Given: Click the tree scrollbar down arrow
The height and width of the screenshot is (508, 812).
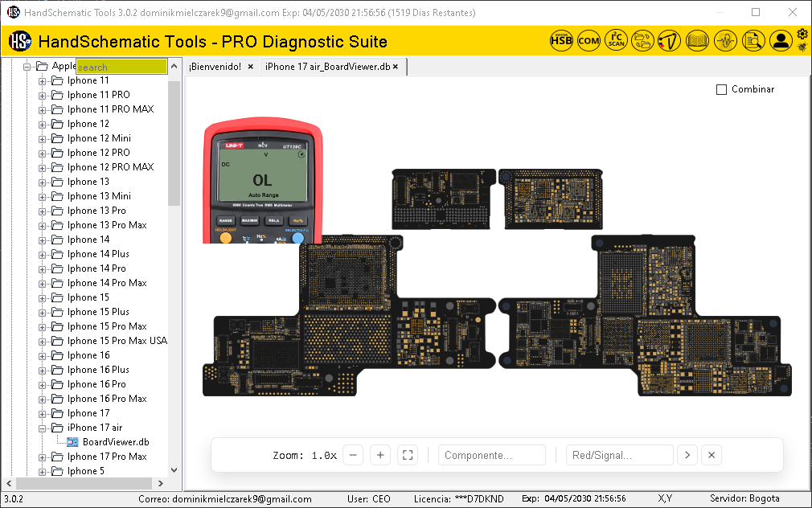Looking at the screenshot, I should (x=174, y=470).
